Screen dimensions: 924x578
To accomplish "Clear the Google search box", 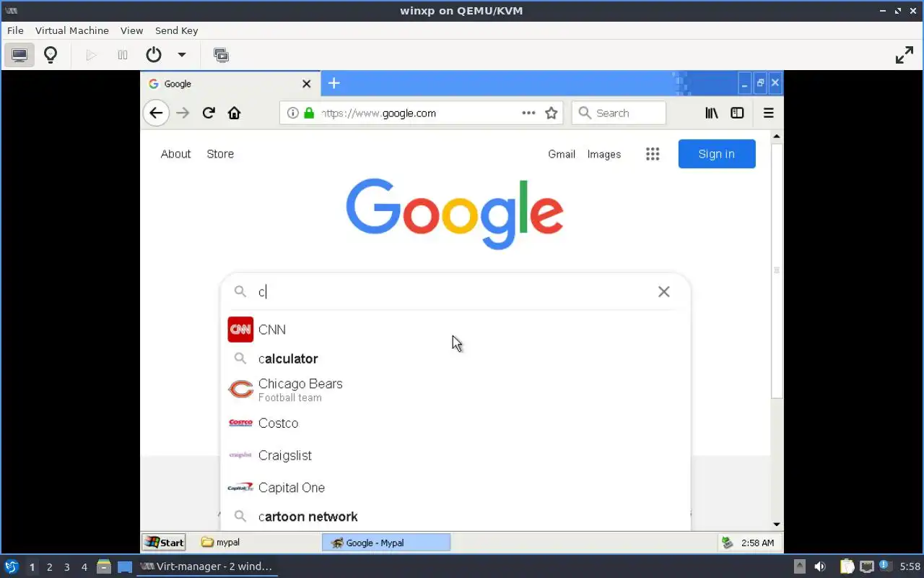I will [664, 292].
